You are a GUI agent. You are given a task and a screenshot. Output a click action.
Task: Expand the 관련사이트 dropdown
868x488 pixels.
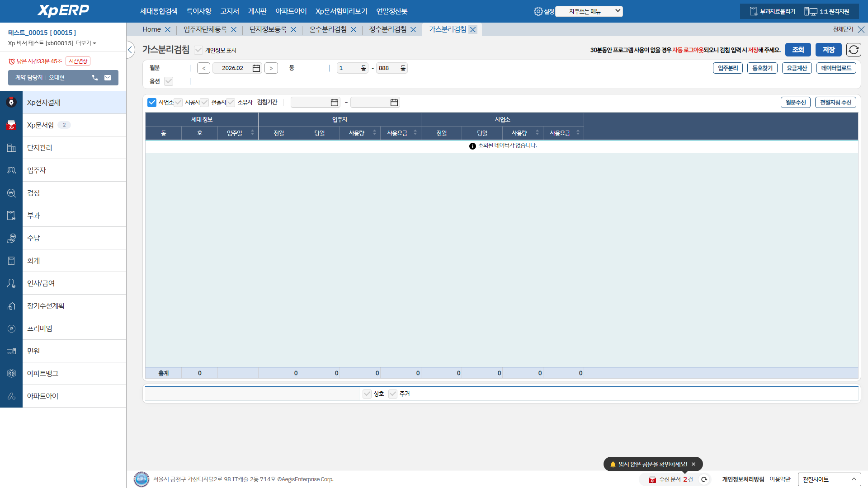829,479
